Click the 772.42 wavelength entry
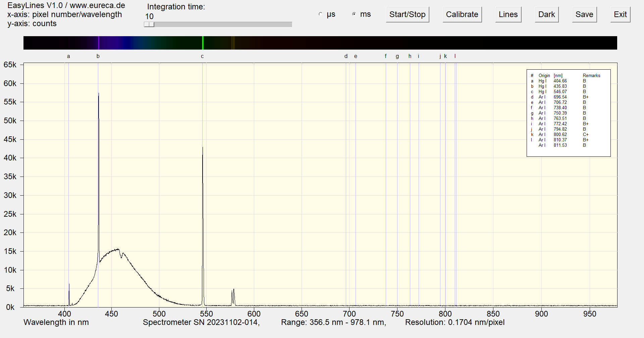 pyautogui.click(x=560, y=124)
